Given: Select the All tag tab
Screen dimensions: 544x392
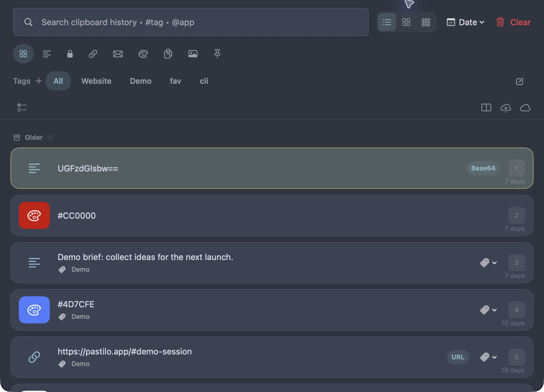Looking at the screenshot, I should click(58, 81).
